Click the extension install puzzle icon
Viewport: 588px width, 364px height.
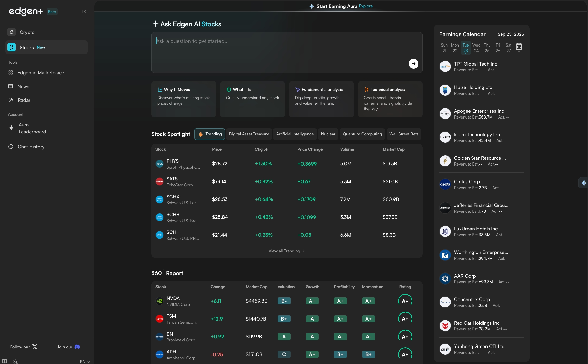tap(15, 361)
